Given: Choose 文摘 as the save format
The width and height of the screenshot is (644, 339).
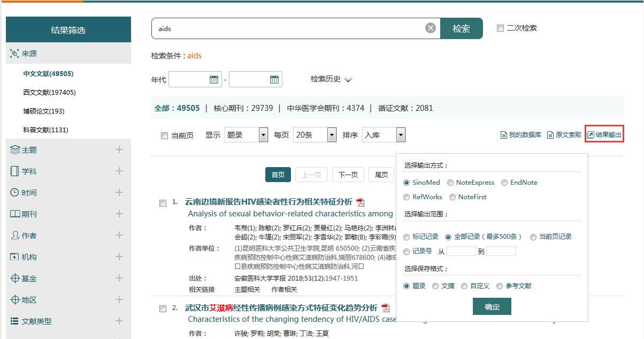Looking at the screenshot, I should pos(435,286).
